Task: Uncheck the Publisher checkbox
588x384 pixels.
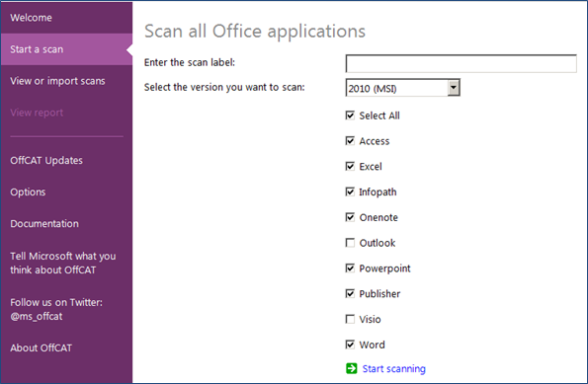Action: [x=350, y=294]
